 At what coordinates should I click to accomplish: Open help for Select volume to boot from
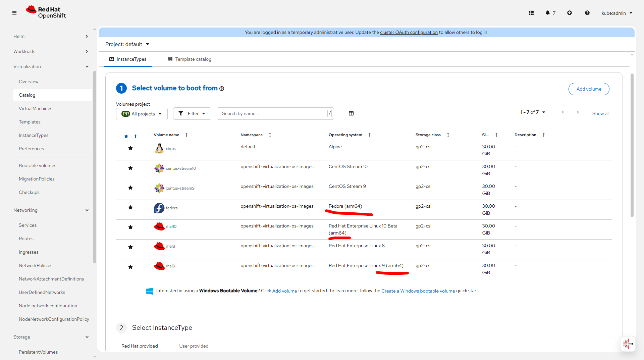click(x=222, y=89)
